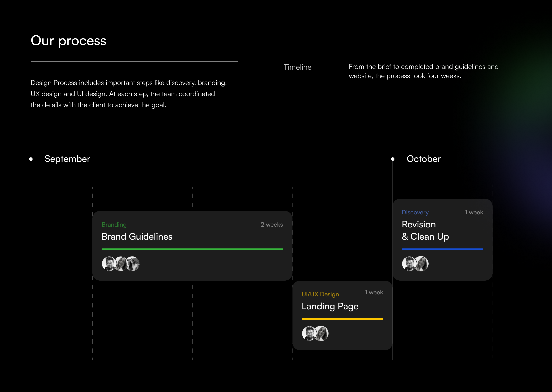Click the green Brand Guidelines progress bar
The image size is (552, 392).
click(x=192, y=249)
